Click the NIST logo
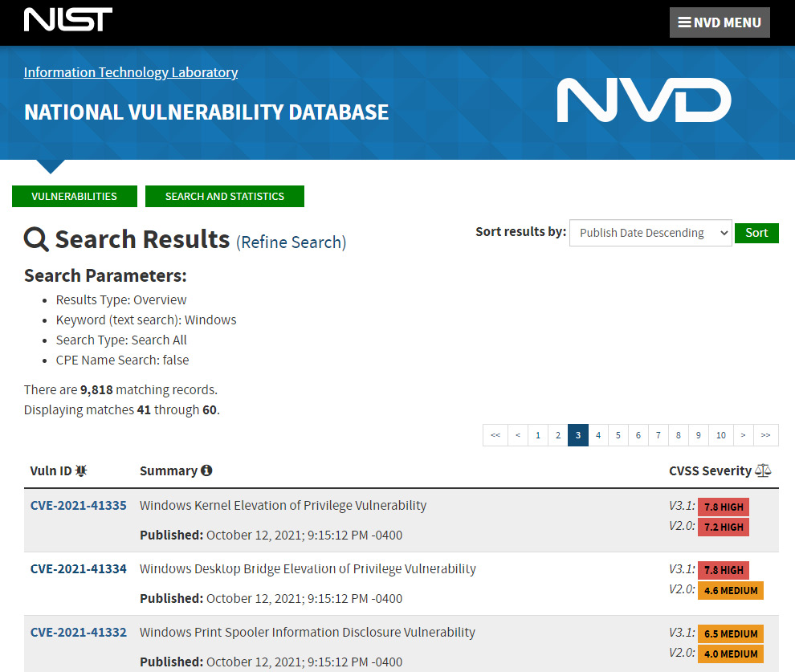Viewport: 795px width, 672px height. 68,19
